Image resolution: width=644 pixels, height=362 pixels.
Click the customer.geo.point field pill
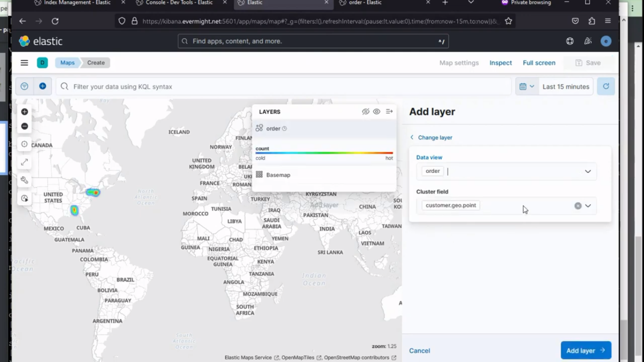tap(451, 206)
